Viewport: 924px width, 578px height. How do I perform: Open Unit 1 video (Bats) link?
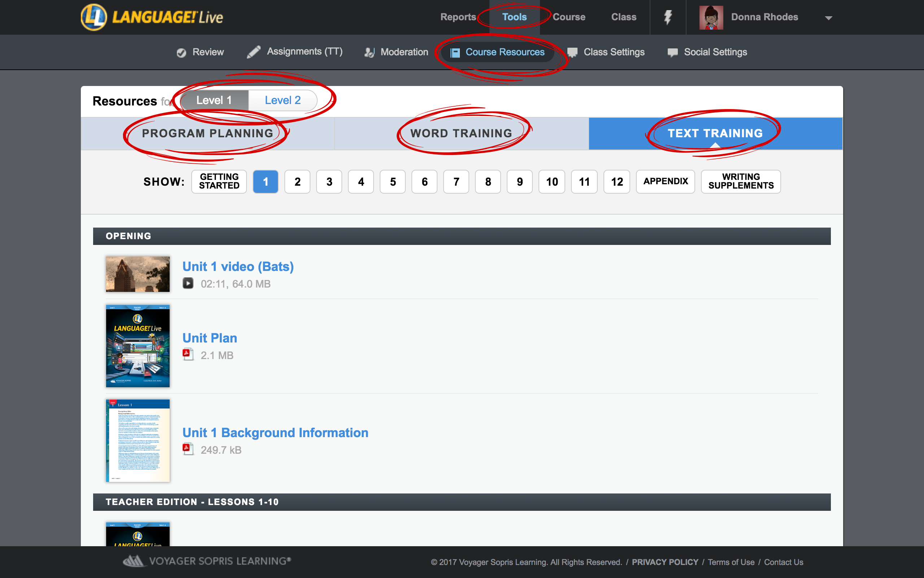coord(238,267)
